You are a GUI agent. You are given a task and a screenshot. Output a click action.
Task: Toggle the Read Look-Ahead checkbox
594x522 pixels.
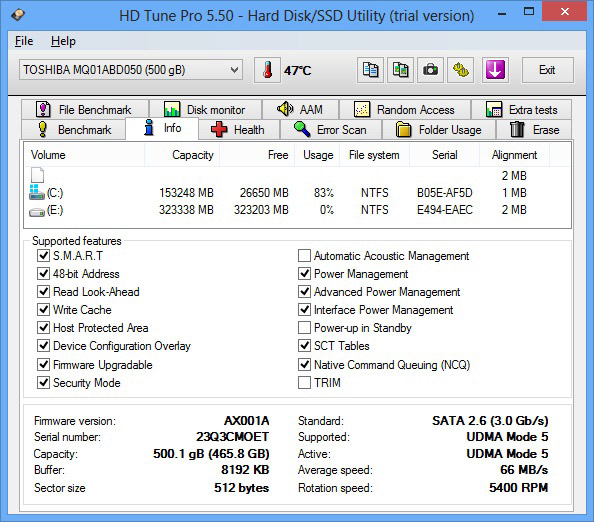coord(44,291)
